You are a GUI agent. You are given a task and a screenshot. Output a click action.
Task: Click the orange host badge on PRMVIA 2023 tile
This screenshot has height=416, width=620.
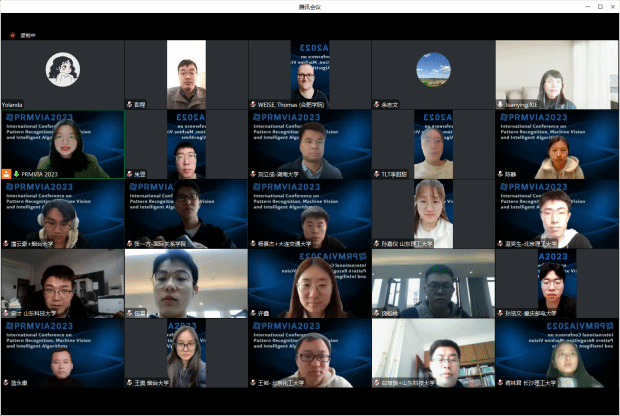click(7, 174)
